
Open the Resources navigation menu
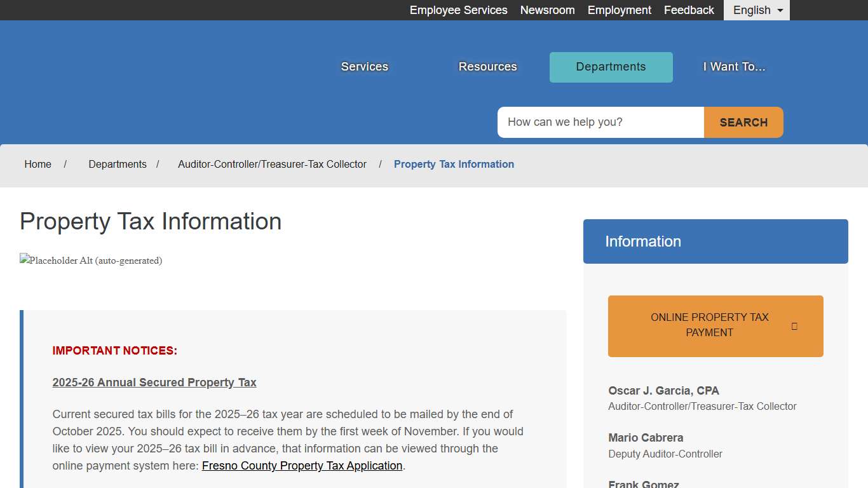(x=487, y=66)
